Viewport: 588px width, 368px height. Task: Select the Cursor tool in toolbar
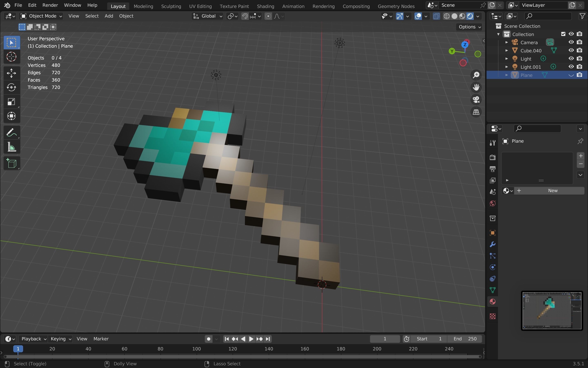coord(11,57)
